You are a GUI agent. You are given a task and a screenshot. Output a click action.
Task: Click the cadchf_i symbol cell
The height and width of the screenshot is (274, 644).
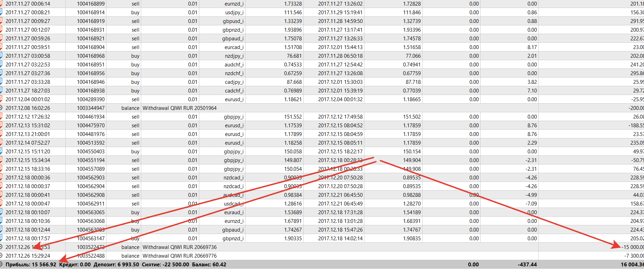tap(234, 90)
